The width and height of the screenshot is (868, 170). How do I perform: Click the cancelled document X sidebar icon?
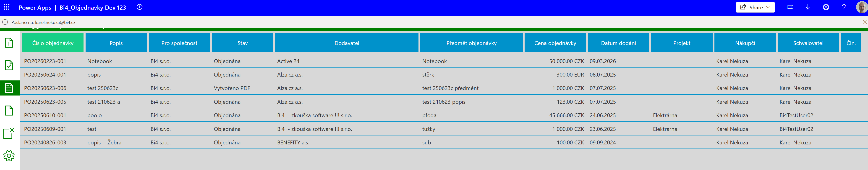click(9, 133)
